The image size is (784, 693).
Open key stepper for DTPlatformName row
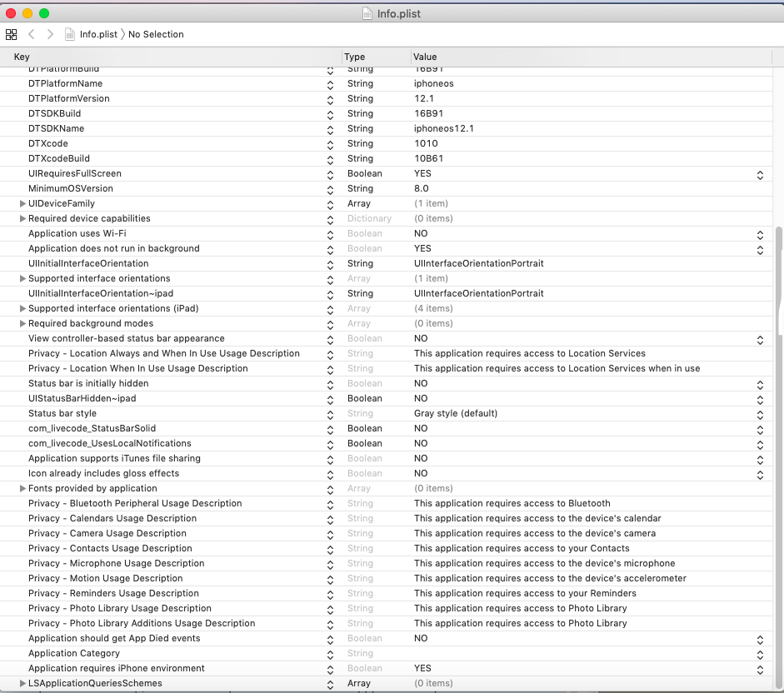click(330, 84)
